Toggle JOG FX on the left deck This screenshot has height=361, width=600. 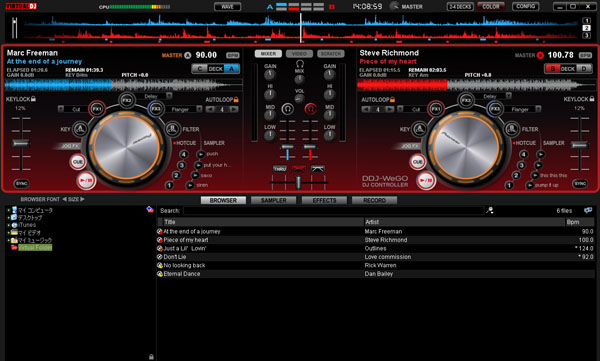pos(70,146)
